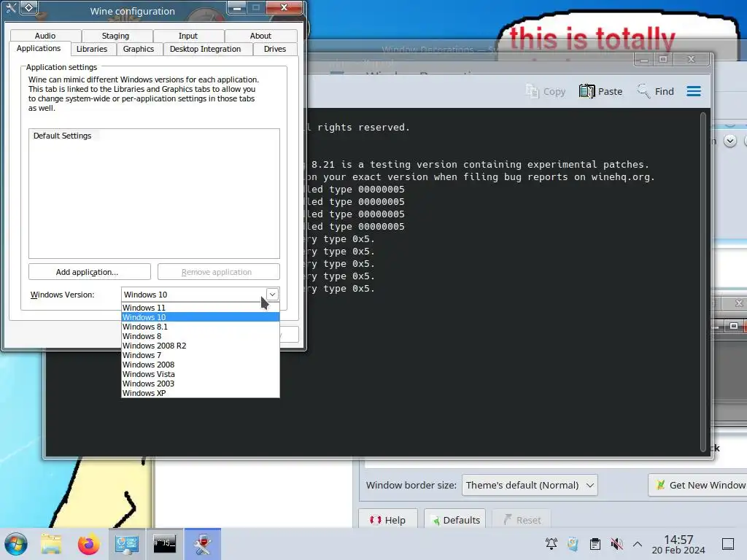747x560 pixels.
Task: Open the Drives tab
Action: (275, 49)
